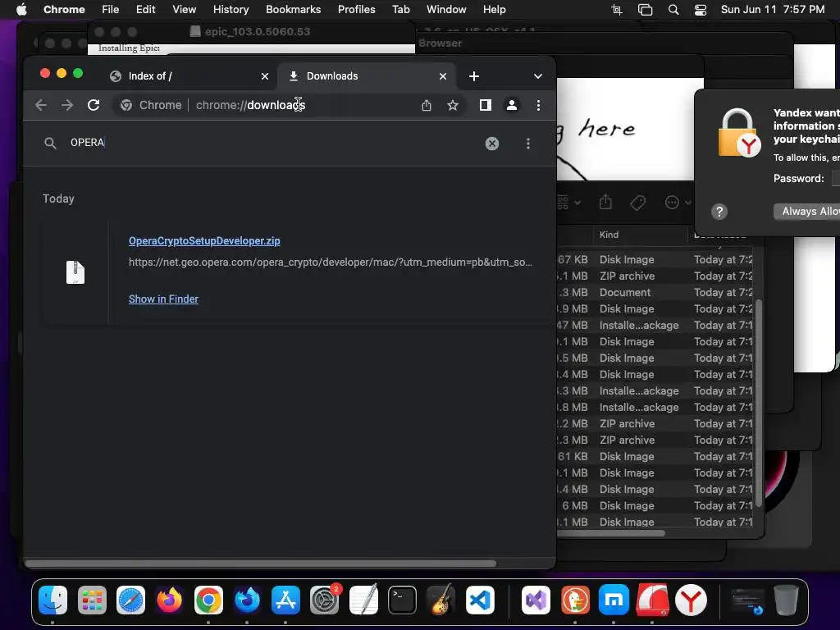Click screenshot tool icon in menu bar

pyautogui.click(x=617, y=10)
